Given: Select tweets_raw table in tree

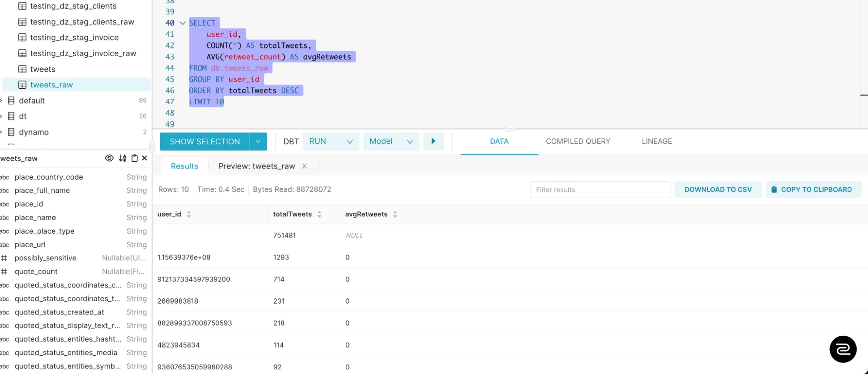Looking at the screenshot, I should 76,85.
